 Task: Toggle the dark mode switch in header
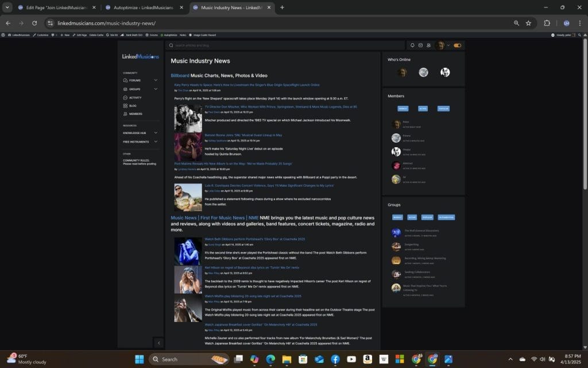pos(458,45)
